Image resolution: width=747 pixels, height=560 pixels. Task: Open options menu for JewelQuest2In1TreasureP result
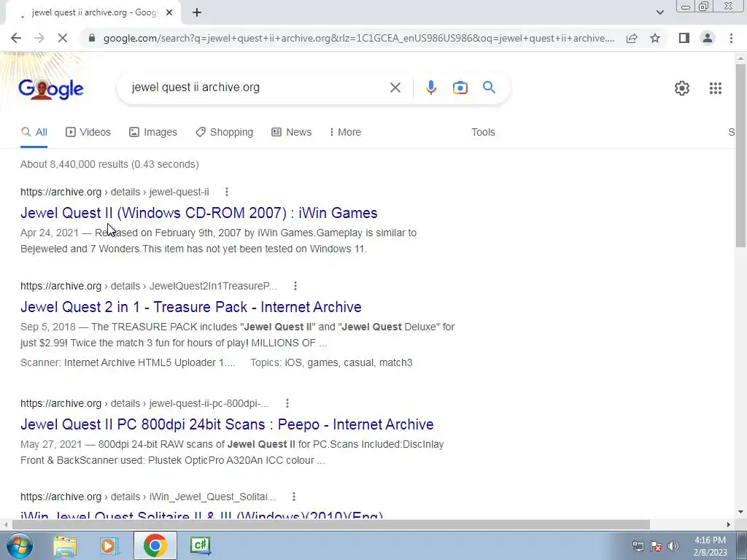(x=295, y=286)
